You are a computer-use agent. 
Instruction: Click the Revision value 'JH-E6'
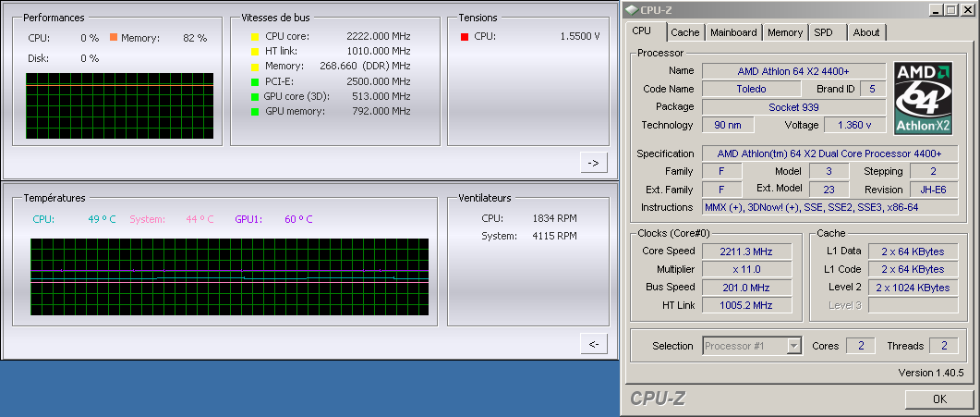tap(934, 190)
